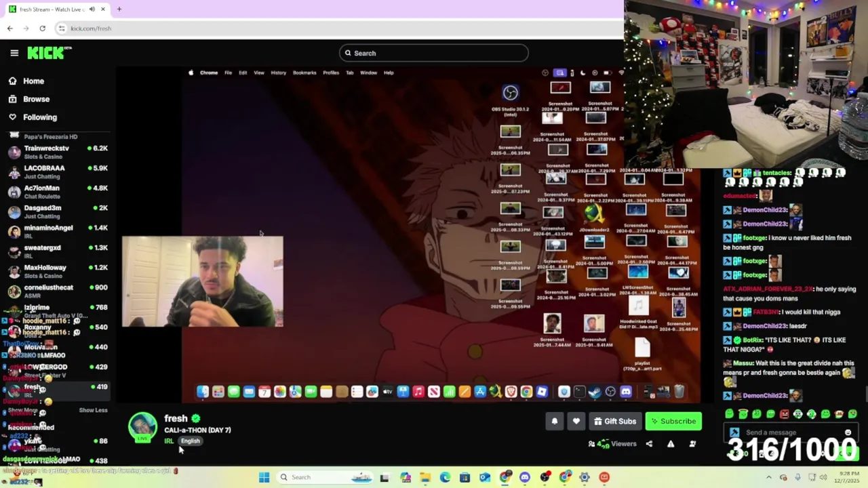
Task: Open Bookmarks menu in streamed Mac
Action: (x=304, y=73)
